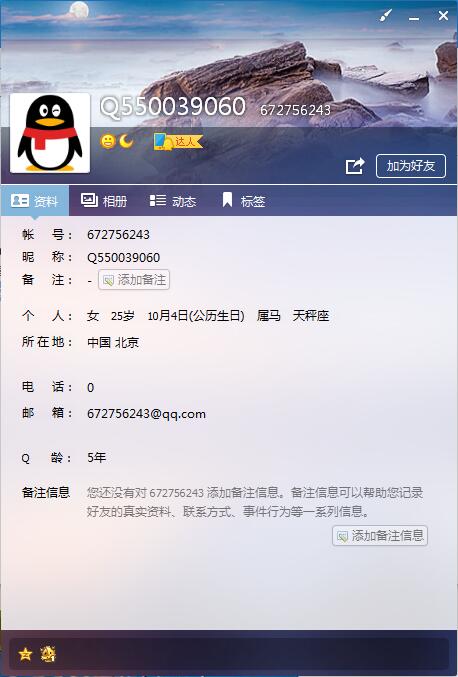The image size is (458, 677).
Task: Click the gear badge icon at bottom
Action: [x=48, y=654]
